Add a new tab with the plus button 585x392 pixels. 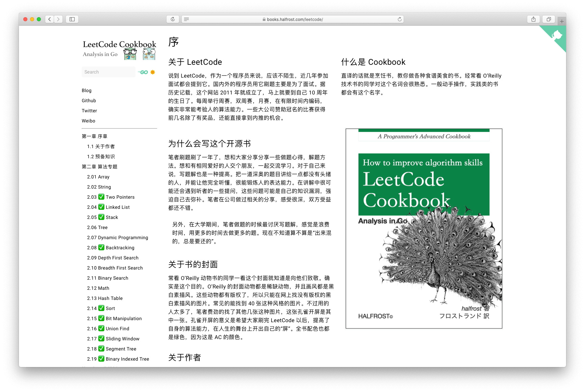[562, 21]
